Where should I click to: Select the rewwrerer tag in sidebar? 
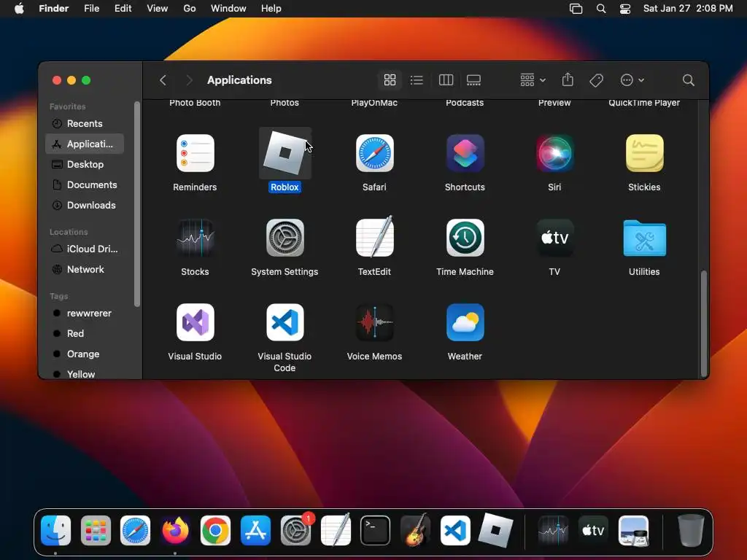(x=85, y=314)
